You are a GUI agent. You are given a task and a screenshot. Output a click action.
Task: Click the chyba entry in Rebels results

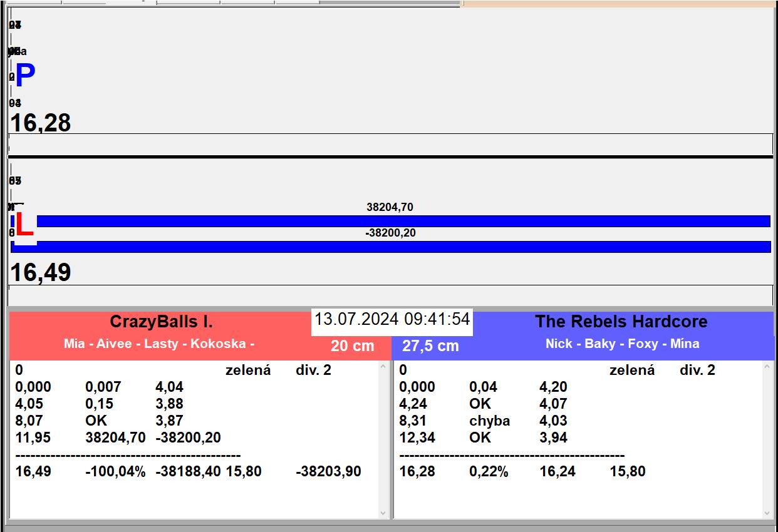tap(489, 421)
